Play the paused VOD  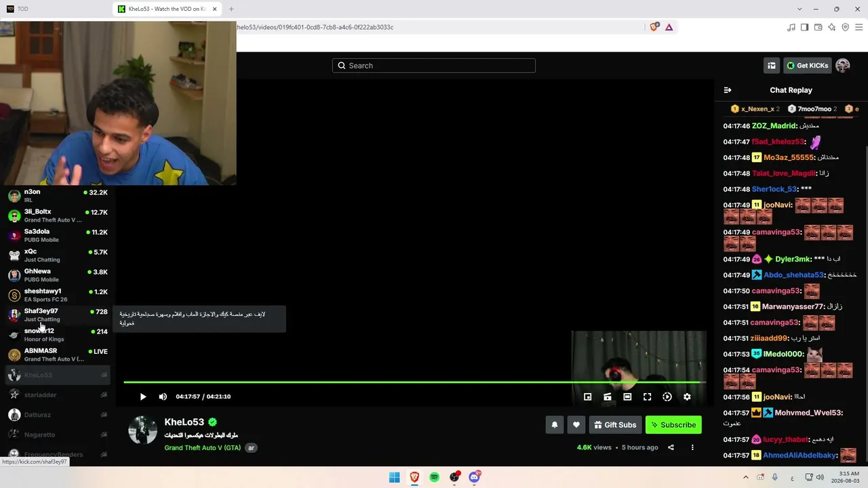[x=142, y=396]
